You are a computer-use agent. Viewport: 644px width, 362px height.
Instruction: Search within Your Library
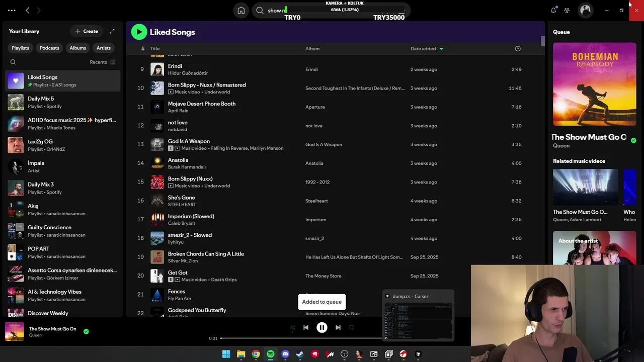pyautogui.click(x=13, y=62)
